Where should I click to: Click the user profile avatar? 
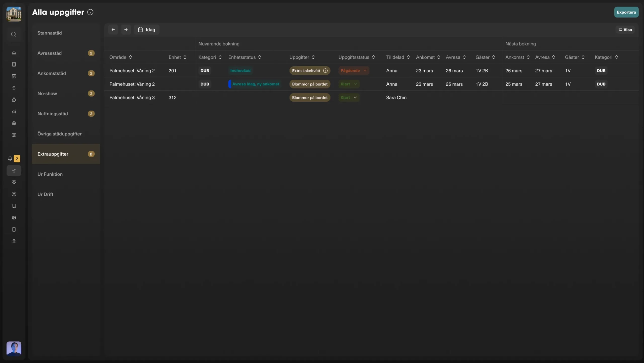(14, 348)
